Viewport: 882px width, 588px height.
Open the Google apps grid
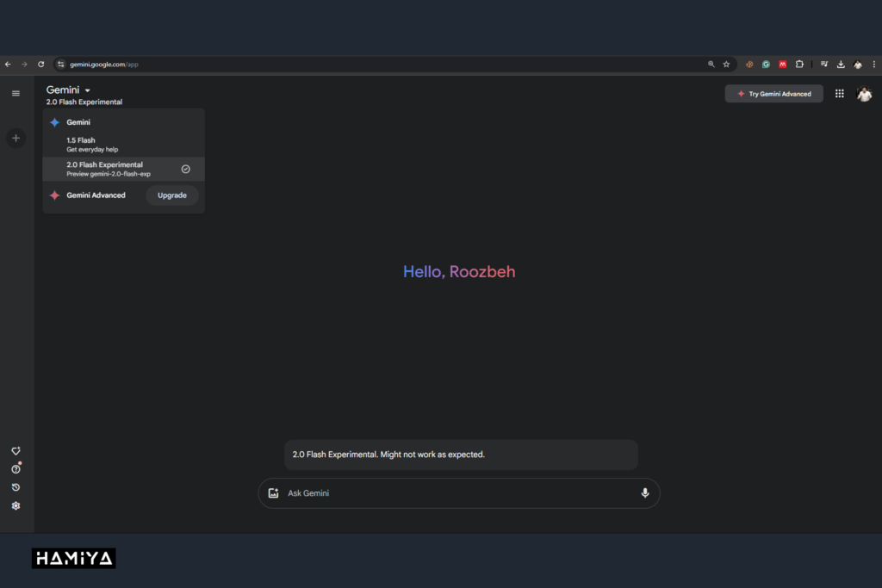pyautogui.click(x=839, y=93)
